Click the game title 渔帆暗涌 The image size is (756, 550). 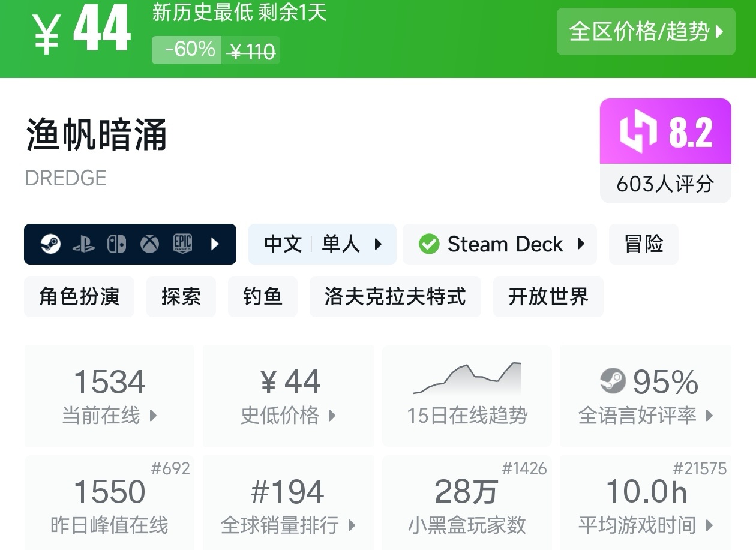tap(96, 134)
